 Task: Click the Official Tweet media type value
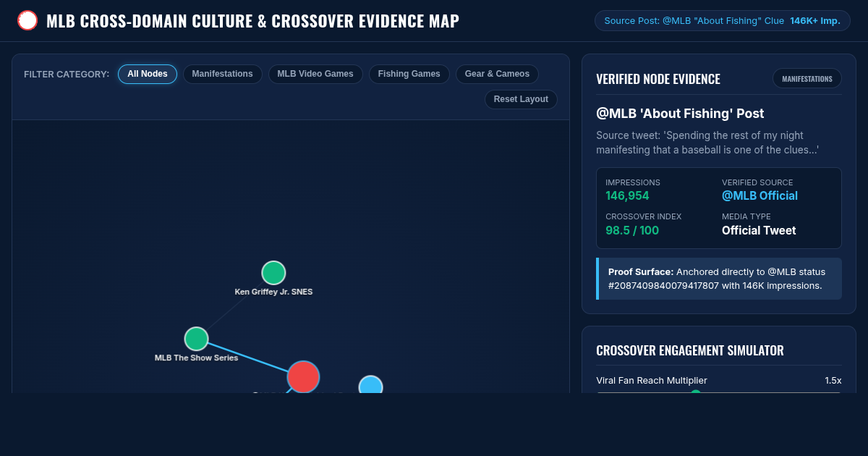click(x=759, y=230)
